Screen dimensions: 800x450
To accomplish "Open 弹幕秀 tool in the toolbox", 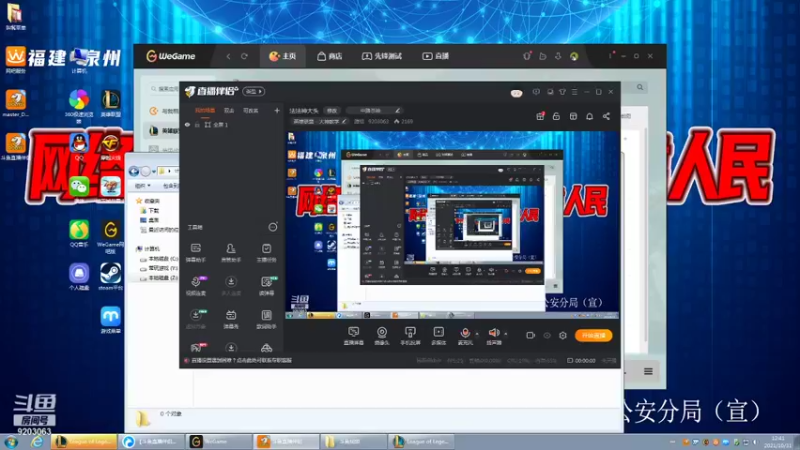I will coord(231,319).
